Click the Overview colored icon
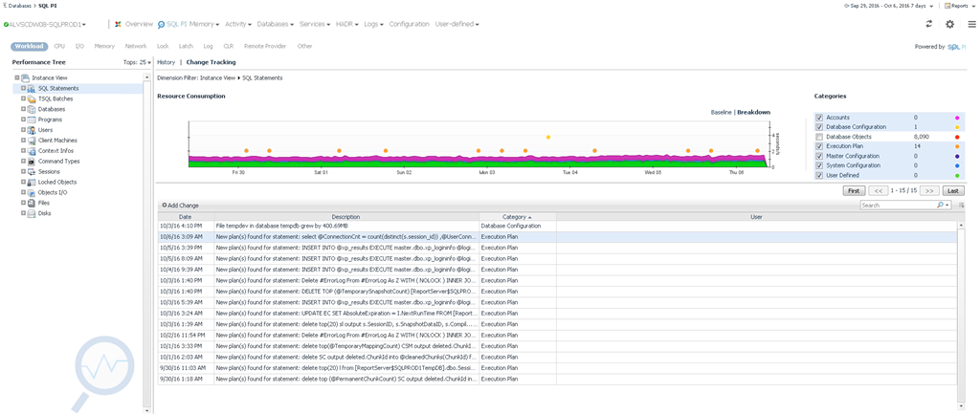 click(x=118, y=24)
